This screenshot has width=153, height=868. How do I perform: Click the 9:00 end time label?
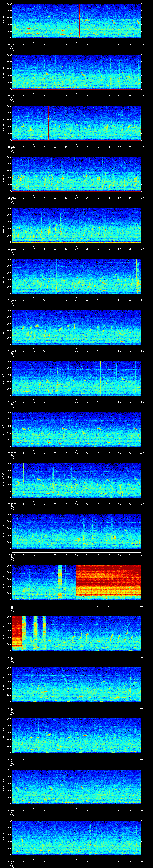(141, 402)
